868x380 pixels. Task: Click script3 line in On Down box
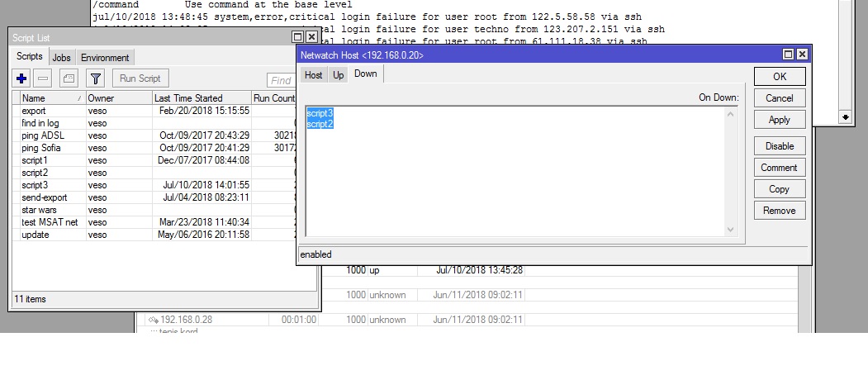[320, 113]
